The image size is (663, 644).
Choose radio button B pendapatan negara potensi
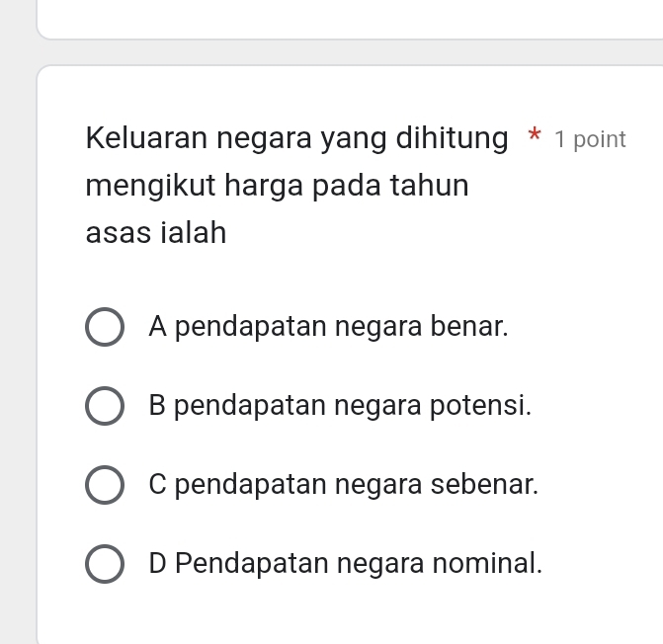[105, 406]
